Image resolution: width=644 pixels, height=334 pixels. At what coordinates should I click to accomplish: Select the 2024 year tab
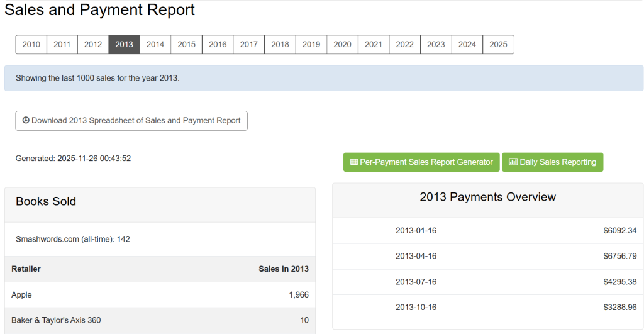pos(467,45)
